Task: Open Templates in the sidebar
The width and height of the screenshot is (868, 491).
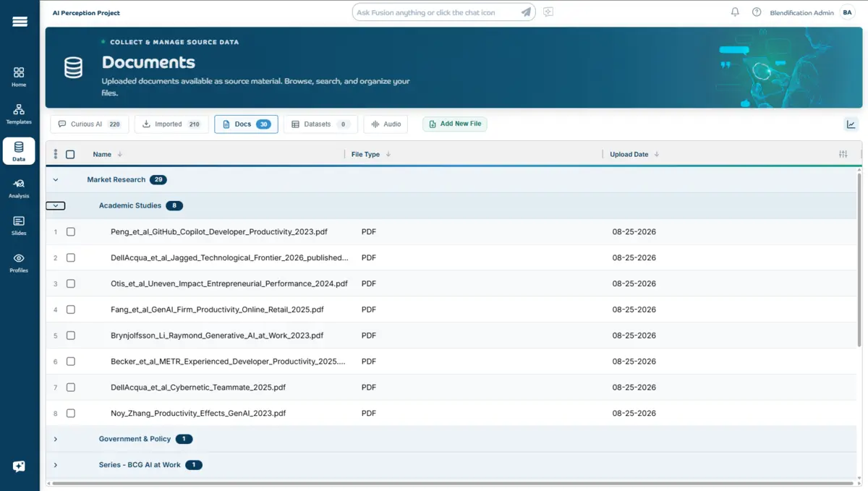Action: point(19,114)
